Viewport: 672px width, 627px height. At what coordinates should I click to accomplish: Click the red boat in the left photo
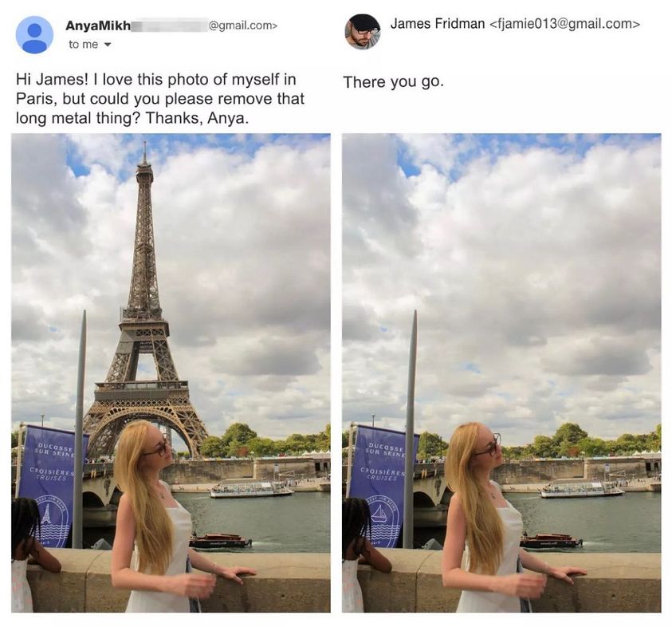pyautogui.click(x=219, y=540)
